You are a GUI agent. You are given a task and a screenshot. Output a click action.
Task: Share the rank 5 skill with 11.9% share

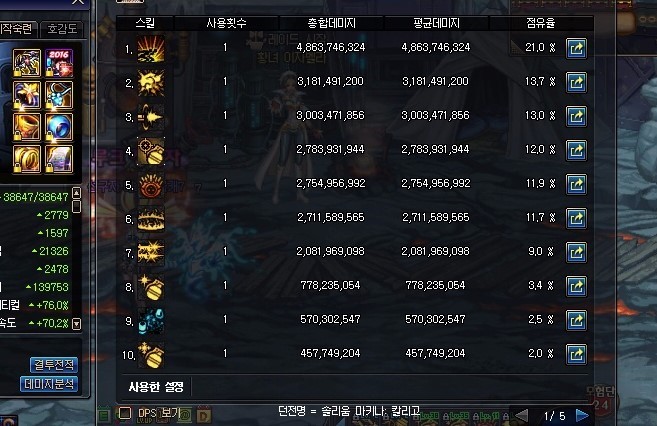(x=576, y=184)
